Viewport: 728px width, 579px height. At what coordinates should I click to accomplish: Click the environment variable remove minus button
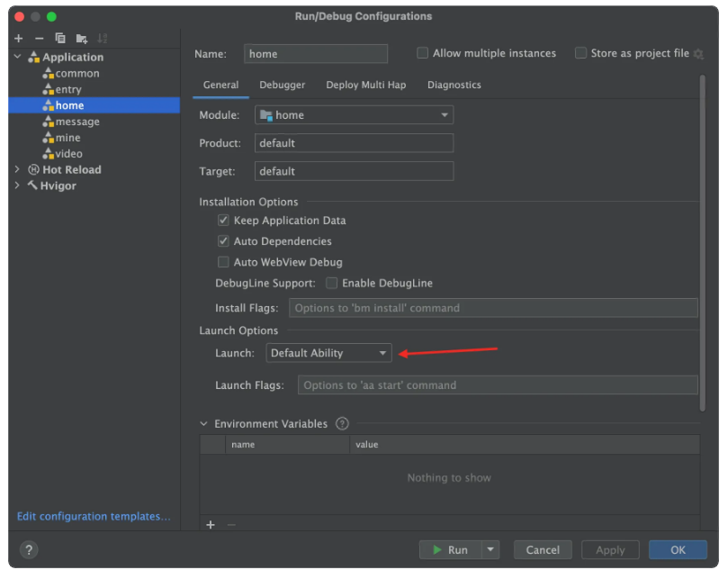coord(231,525)
